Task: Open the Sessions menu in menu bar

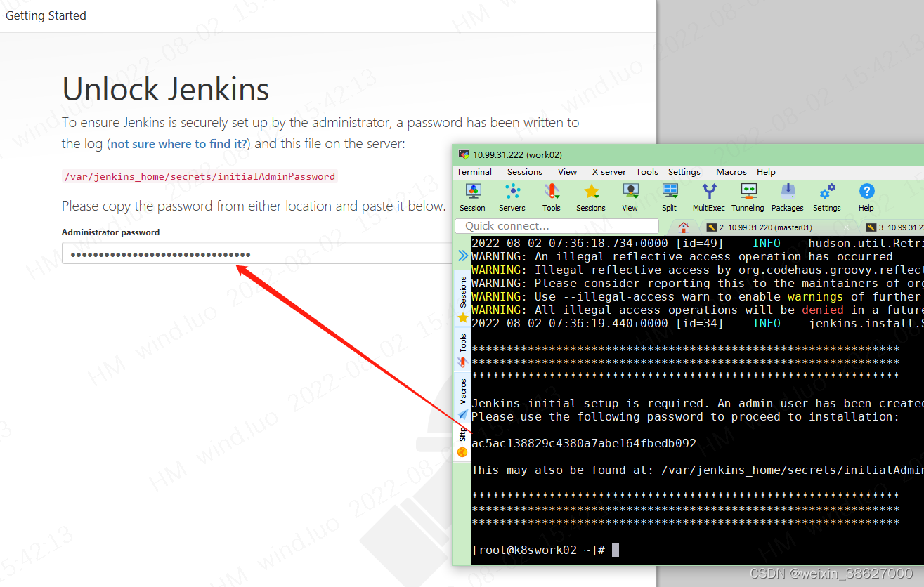Action: pyautogui.click(x=525, y=171)
